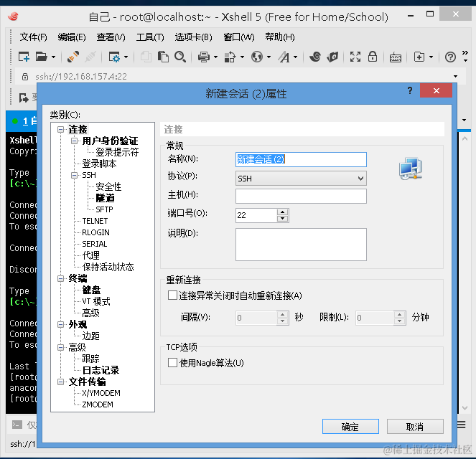Viewport: 476px width, 459px height.
Task: Open the 文件(F) menu
Action: pyautogui.click(x=34, y=37)
